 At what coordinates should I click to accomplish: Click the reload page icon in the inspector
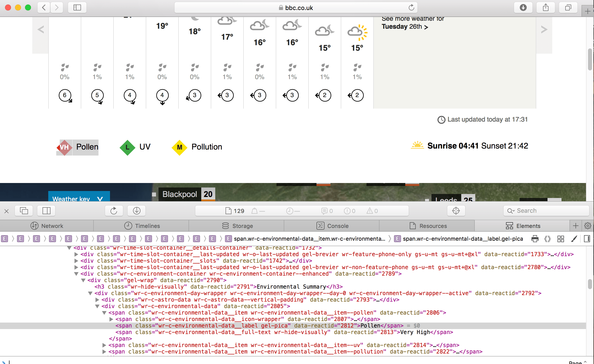(x=114, y=210)
